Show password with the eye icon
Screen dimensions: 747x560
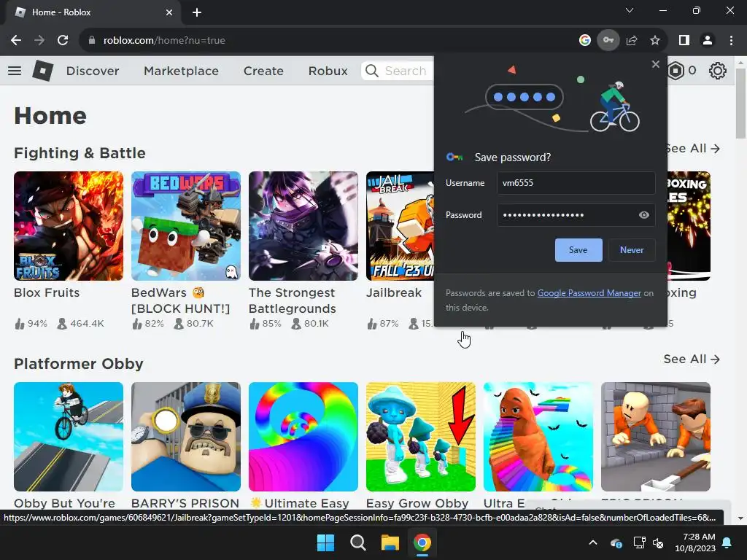click(643, 215)
